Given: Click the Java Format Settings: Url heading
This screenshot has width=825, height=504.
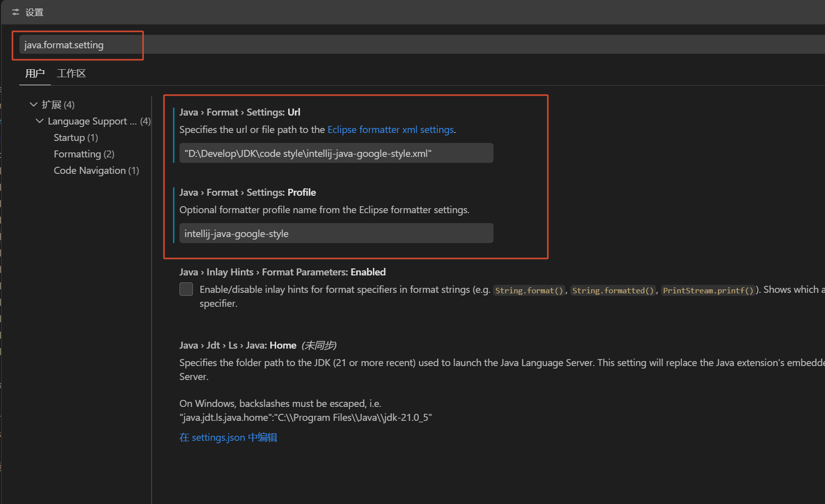Looking at the screenshot, I should point(240,113).
